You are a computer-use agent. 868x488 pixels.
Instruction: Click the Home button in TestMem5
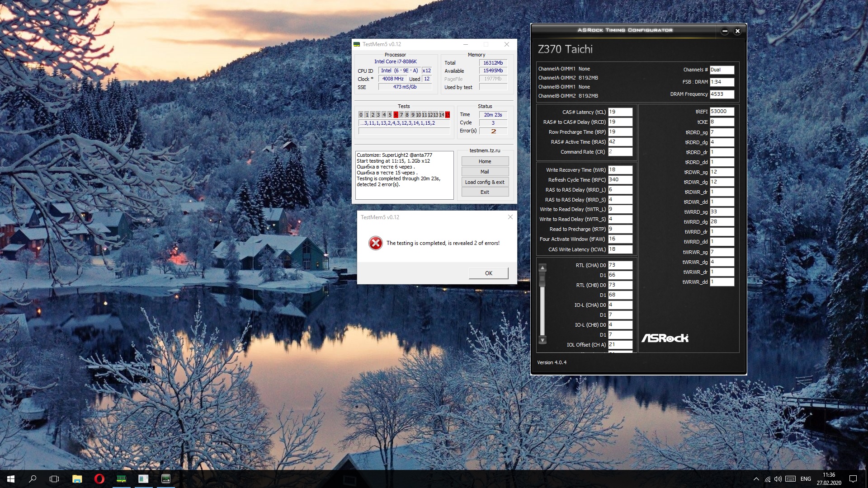click(485, 161)
